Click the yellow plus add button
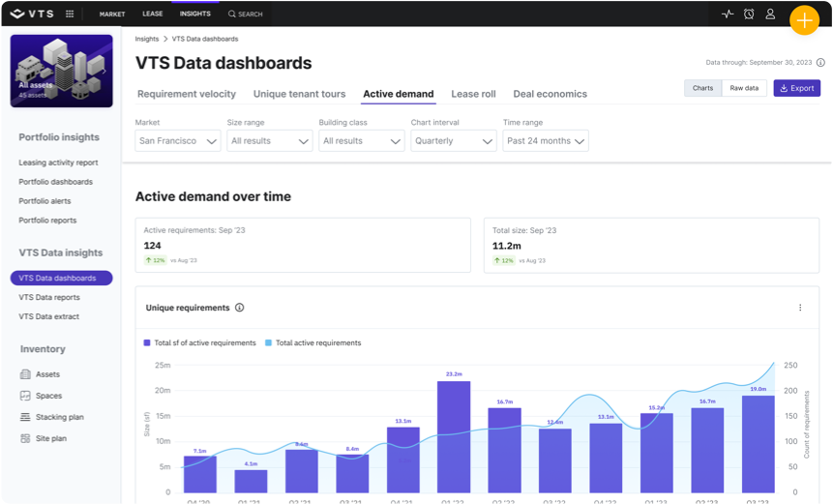Viewport: 833px width, 504px height. 804,20
